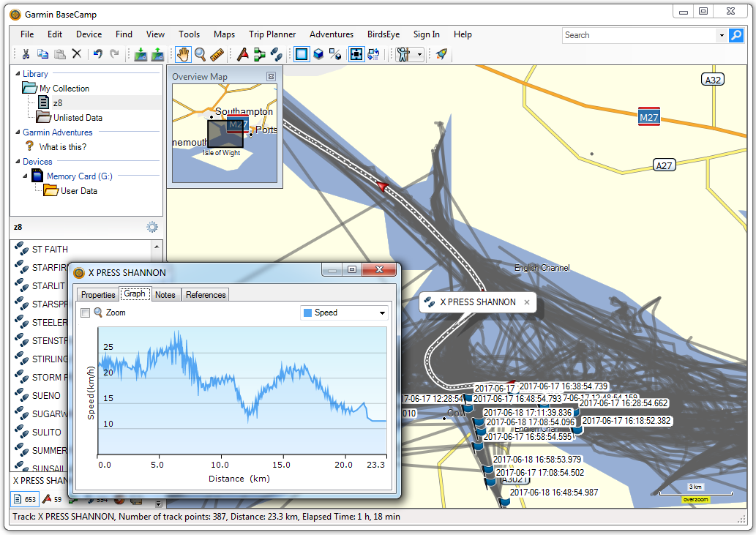Select the New Route tool
Image resolution: width=756 pixels, height=535 pixels.
coord(260,54)
